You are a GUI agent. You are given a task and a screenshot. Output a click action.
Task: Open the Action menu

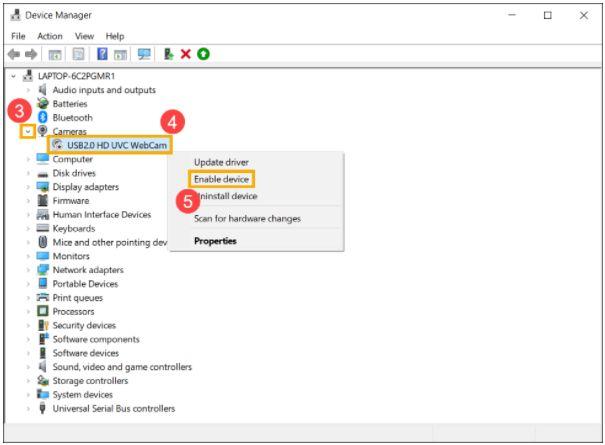50,36
